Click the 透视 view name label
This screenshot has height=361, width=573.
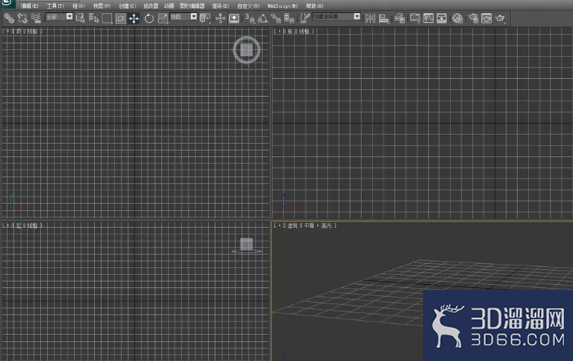(x=292, y=226)
